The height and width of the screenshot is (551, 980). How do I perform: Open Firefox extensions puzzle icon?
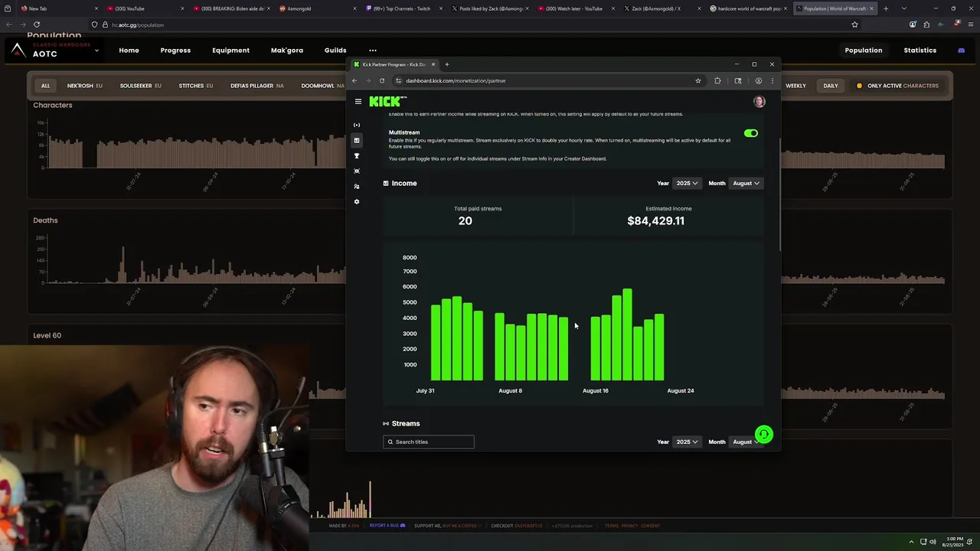926,24
